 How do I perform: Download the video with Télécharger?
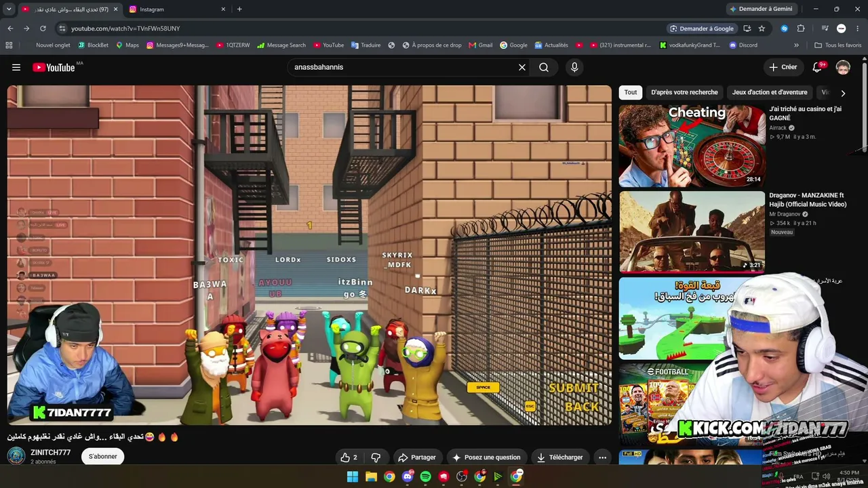click(x=560, y=457)
